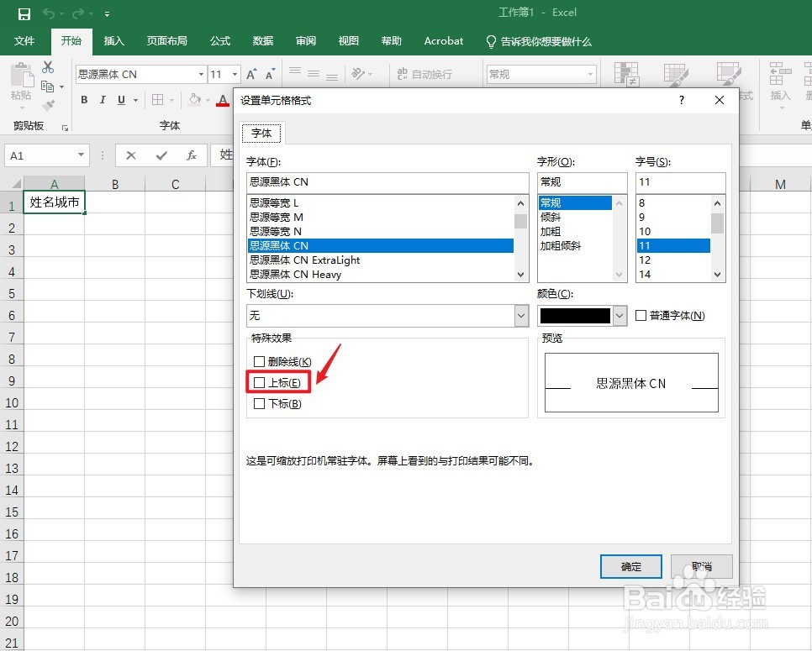
Task: Check the Subscript (下标) checkbox
Action: [260, 404]
